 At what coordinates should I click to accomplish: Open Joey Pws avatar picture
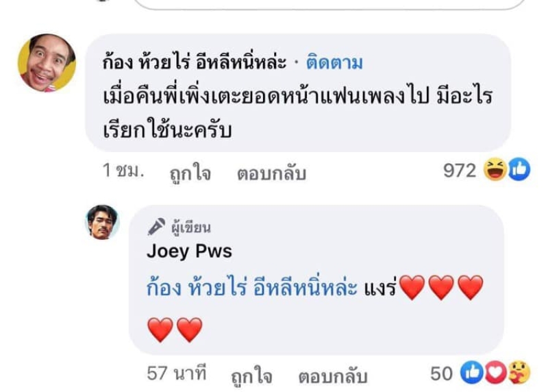102,222
